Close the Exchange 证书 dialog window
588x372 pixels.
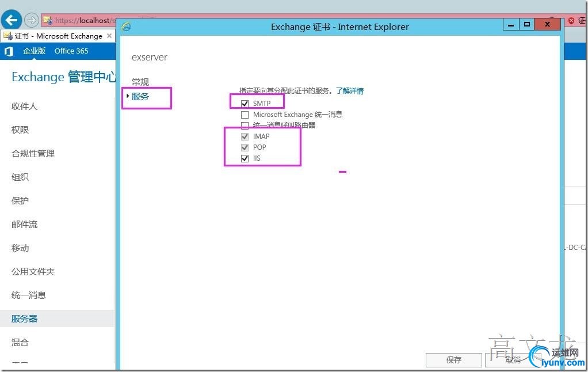pos(548,25)
